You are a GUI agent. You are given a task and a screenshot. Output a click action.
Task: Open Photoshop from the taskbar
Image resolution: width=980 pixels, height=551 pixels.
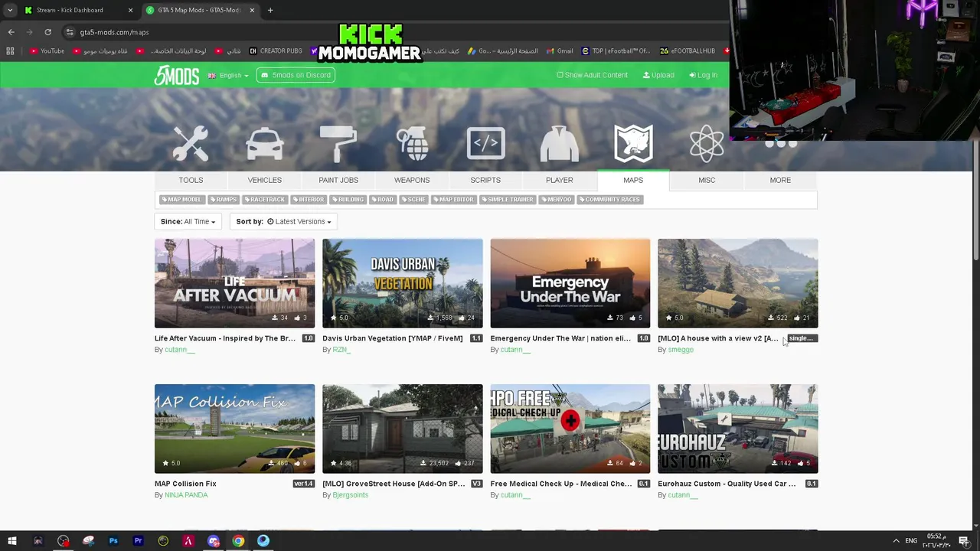pyautogui.click(x=113, y=541)
